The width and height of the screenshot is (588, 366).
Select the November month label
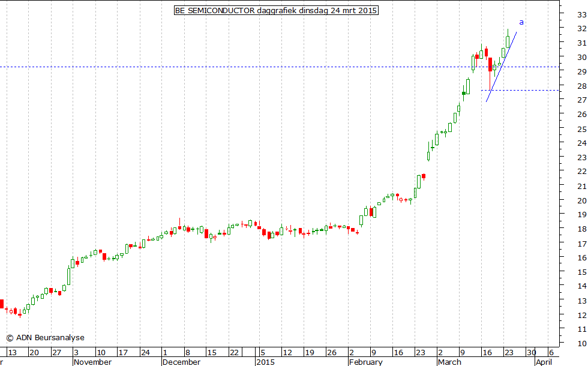92,362
